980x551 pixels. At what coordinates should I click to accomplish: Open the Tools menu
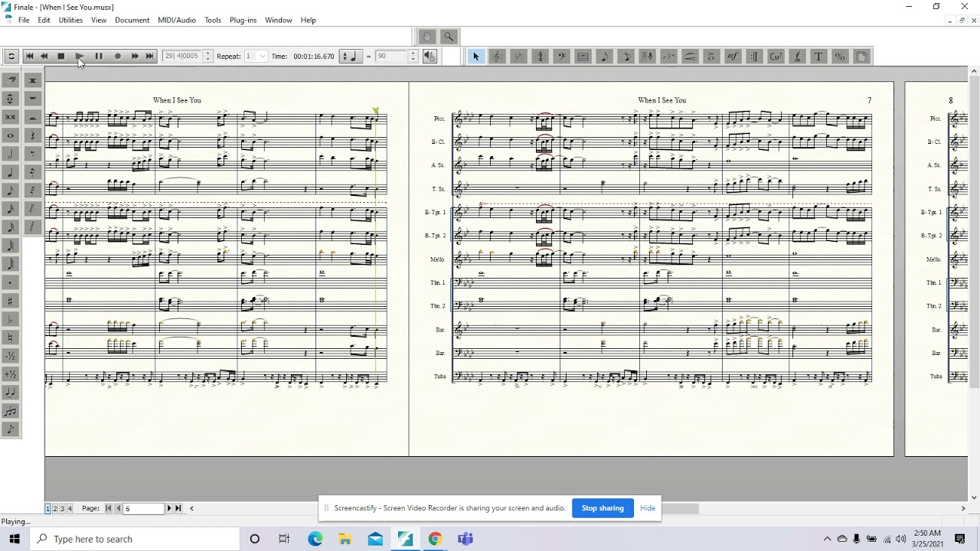(x=213, y=20)
